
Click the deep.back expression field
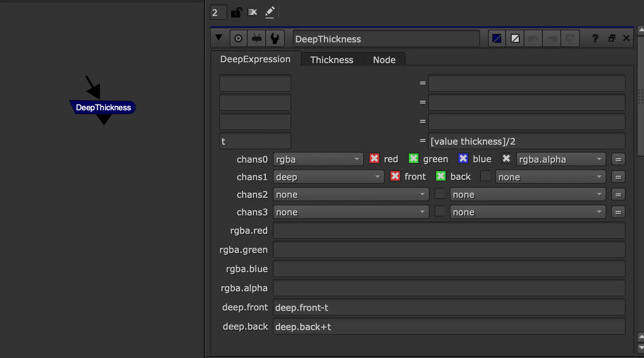[449, 326]
